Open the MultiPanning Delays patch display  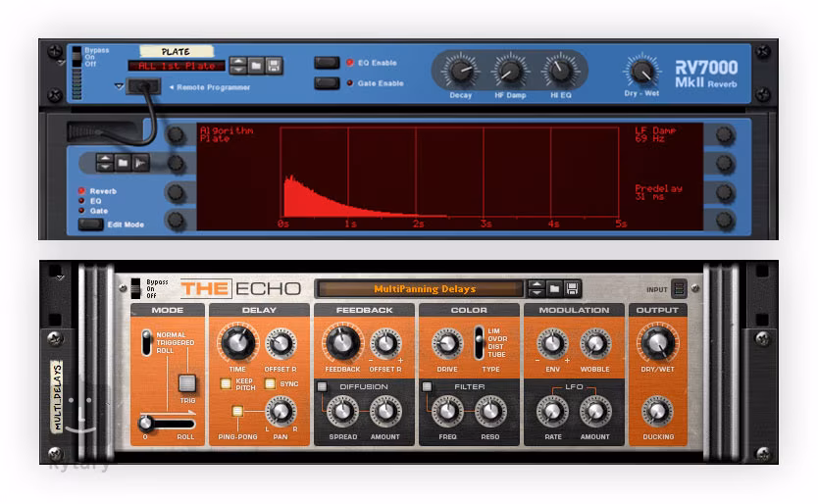click(422, 288)
